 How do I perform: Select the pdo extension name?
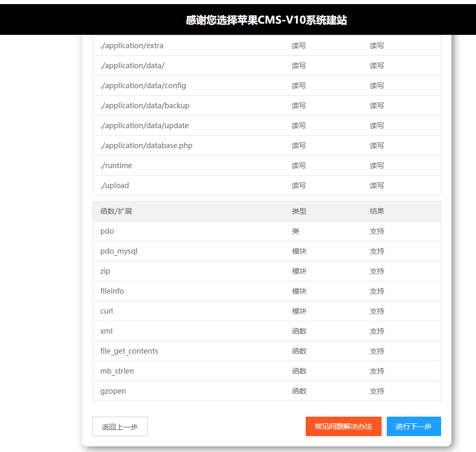click(x=107, y=232)
